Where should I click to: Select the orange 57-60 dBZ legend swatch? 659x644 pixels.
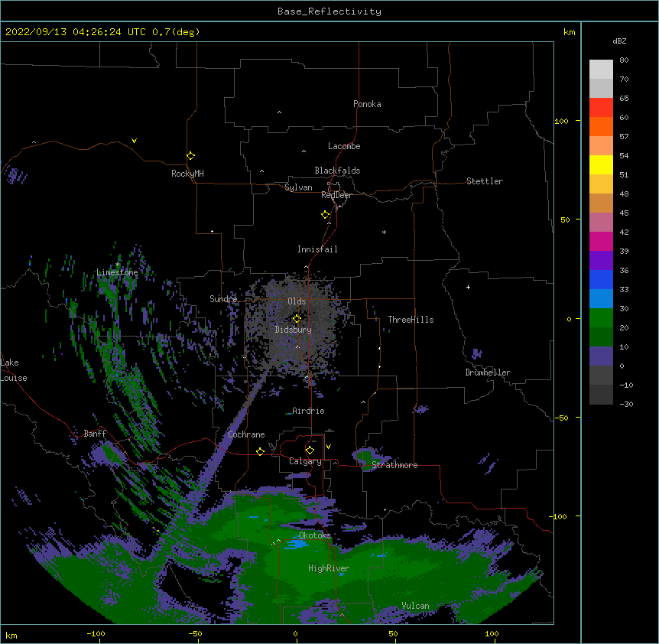pos(601,127)
